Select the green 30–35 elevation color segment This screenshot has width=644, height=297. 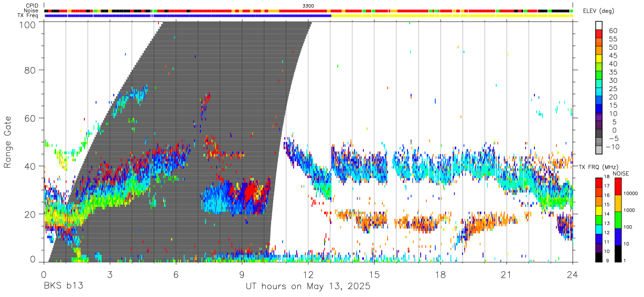click(x=599, y=75)
